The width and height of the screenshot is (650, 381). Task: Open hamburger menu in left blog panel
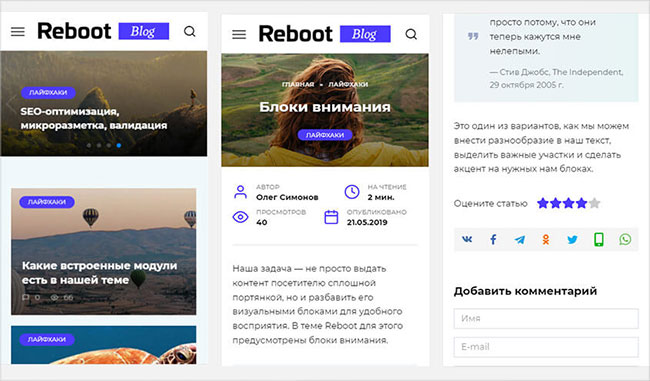pyautogui.click(x=18, y=32)
